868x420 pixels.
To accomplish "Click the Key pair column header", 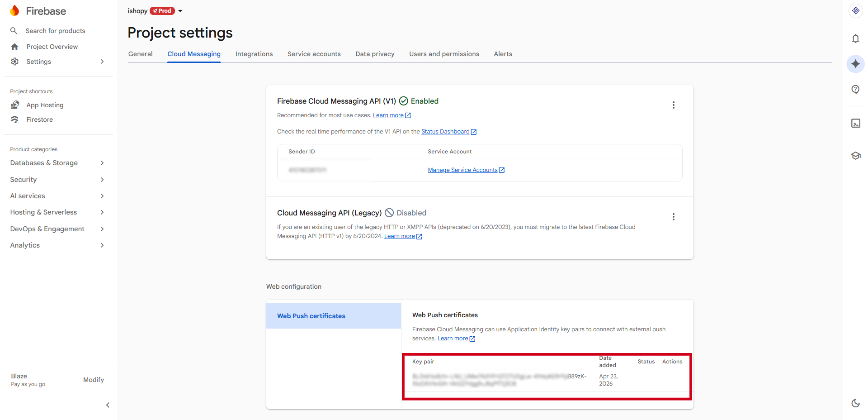I will (423, 362).
